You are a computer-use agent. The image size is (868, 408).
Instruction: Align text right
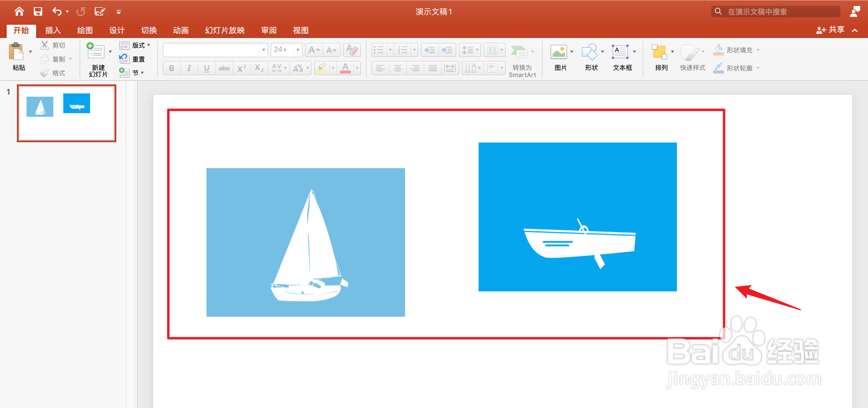pos(416,68)
